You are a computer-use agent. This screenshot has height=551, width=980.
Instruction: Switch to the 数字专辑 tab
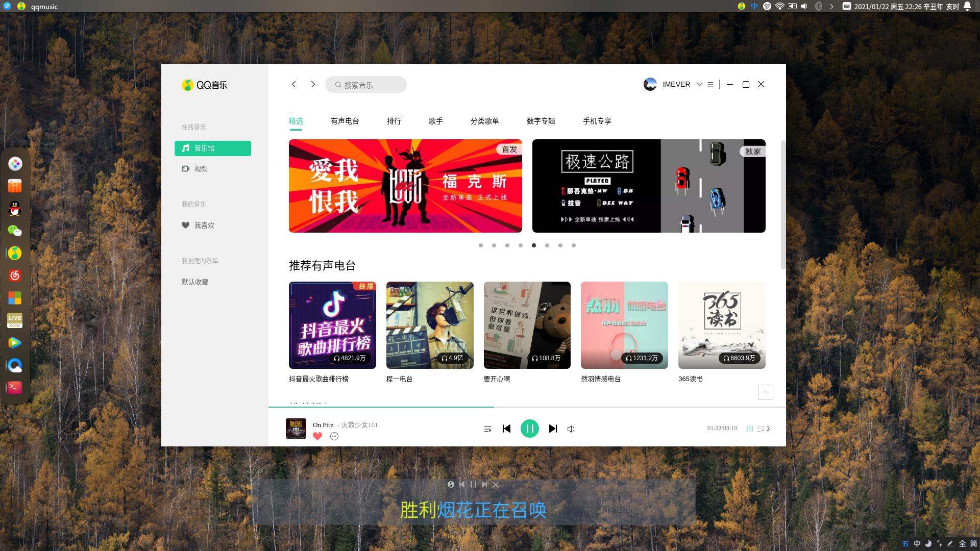pos(541,121)
